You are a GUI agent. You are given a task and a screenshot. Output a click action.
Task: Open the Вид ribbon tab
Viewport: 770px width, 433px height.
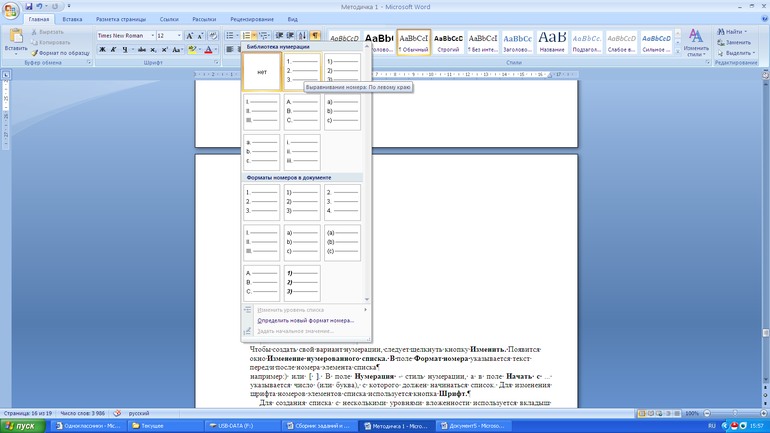(x=293, y=19)
